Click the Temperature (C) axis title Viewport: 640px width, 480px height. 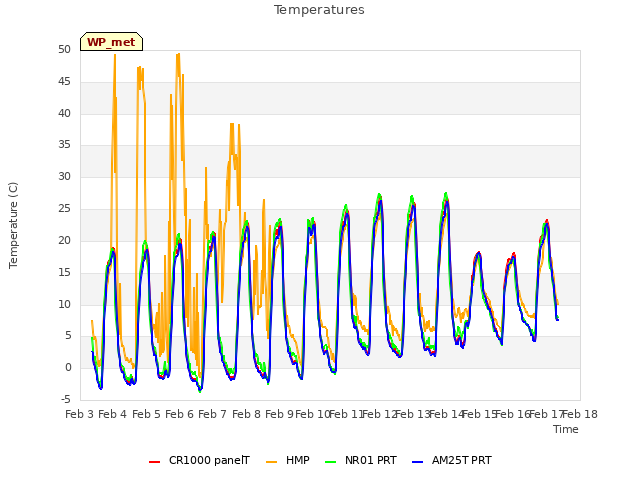coord(13,225)
